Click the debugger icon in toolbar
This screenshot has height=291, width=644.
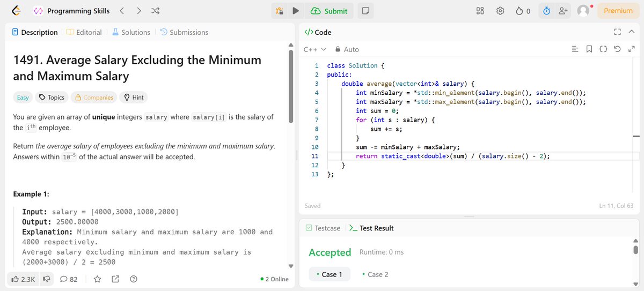pyautogui.click(x=279, y=11)
